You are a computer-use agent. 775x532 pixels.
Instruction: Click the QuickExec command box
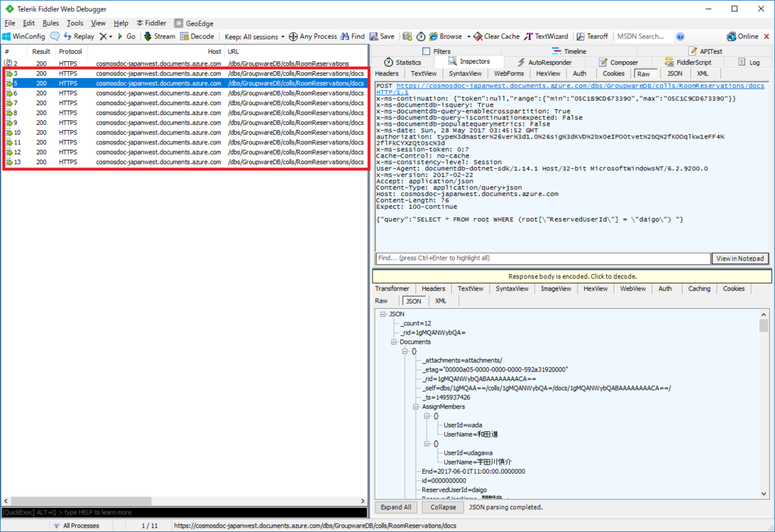pyautogui.click(x=185, y=512)
